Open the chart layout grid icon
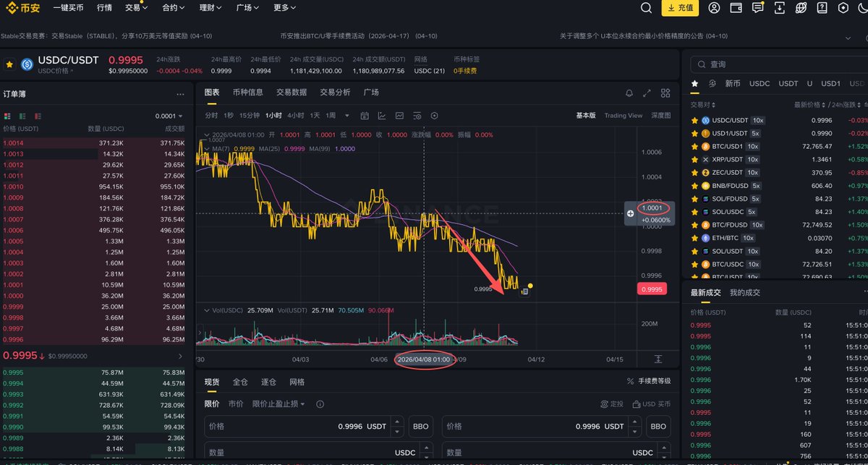This screenshot has height=465, width=868. click(x=665, y=93)
